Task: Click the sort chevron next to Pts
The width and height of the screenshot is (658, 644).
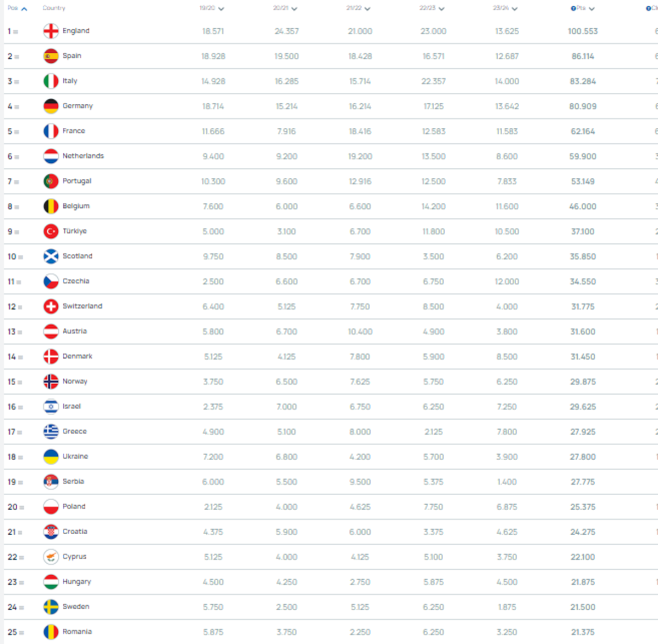Action: 592,9
